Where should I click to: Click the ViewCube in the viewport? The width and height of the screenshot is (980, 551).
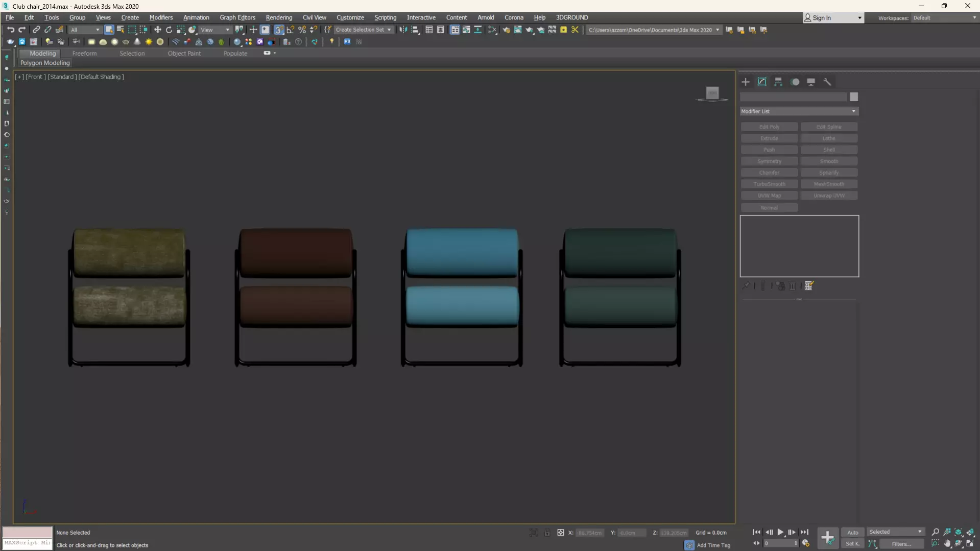tap(712, 93)
